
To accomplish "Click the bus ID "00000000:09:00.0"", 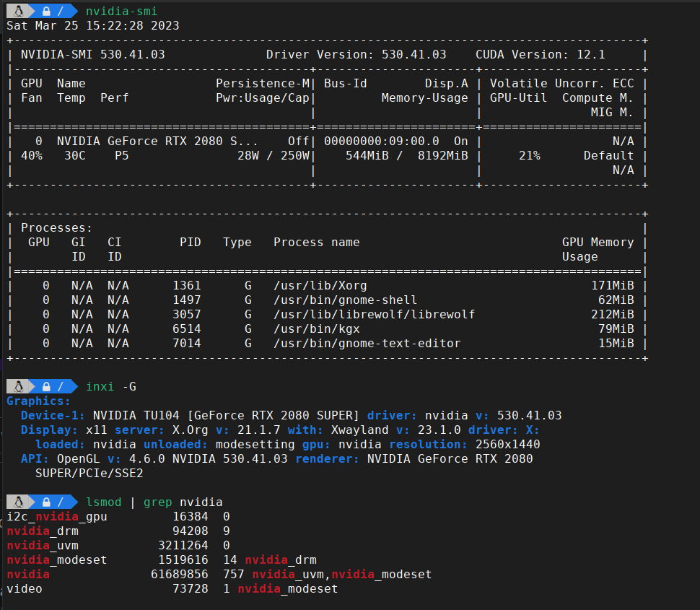I will coord(382,141).
